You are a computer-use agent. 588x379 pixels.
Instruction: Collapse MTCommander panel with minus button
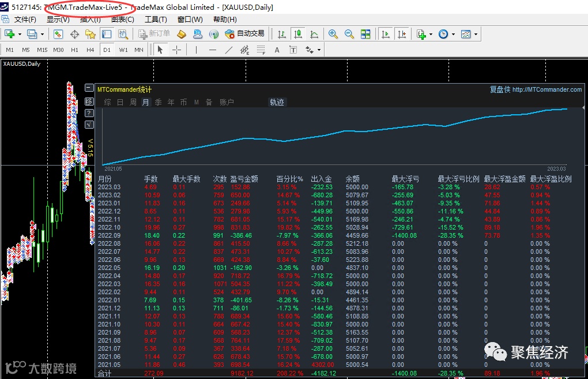89,88
